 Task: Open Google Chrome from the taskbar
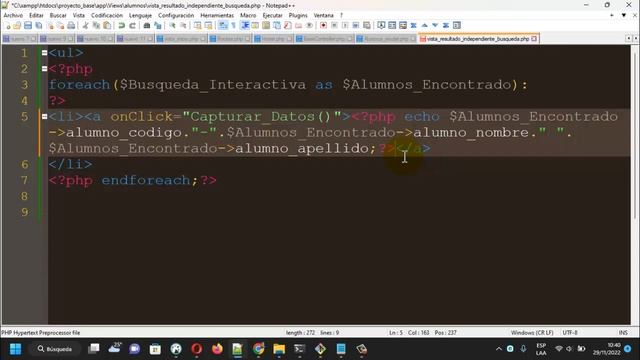258,349
